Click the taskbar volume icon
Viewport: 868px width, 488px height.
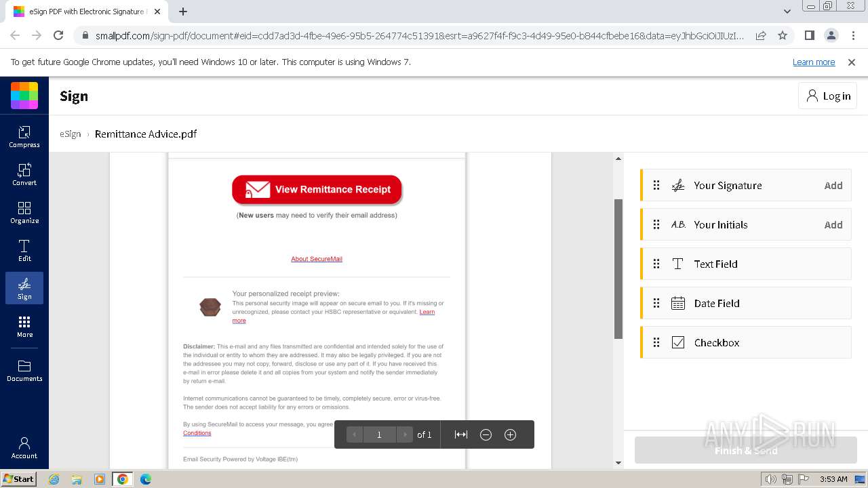tap(770, 479)
